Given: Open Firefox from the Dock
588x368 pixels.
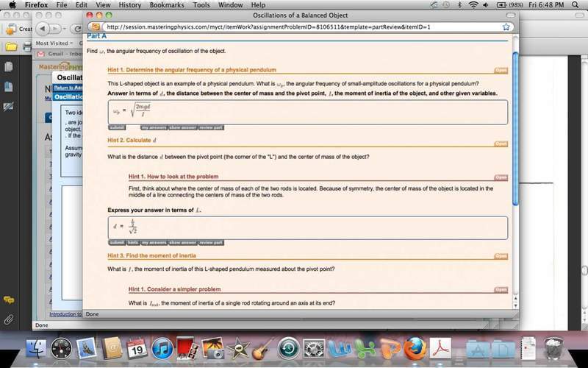Looking at the screenshot, I should coord(415,346).
